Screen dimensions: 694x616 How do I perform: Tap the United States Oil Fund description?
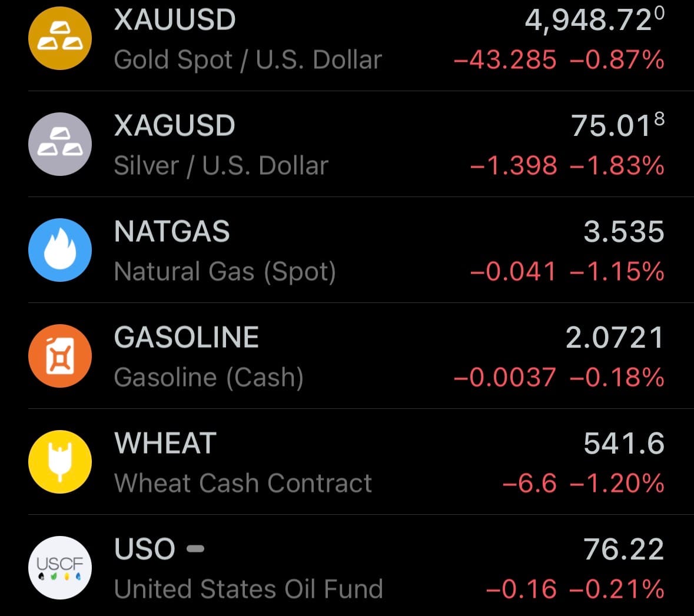click(248, 589)
